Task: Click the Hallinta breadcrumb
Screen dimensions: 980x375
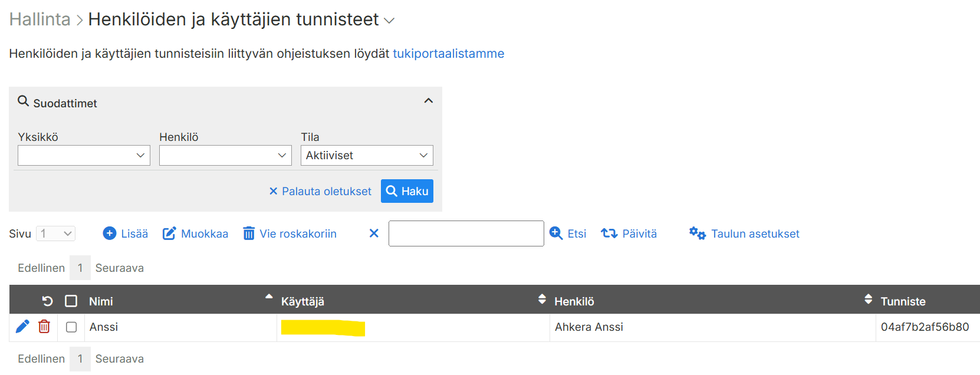Action: coord(40,19)
